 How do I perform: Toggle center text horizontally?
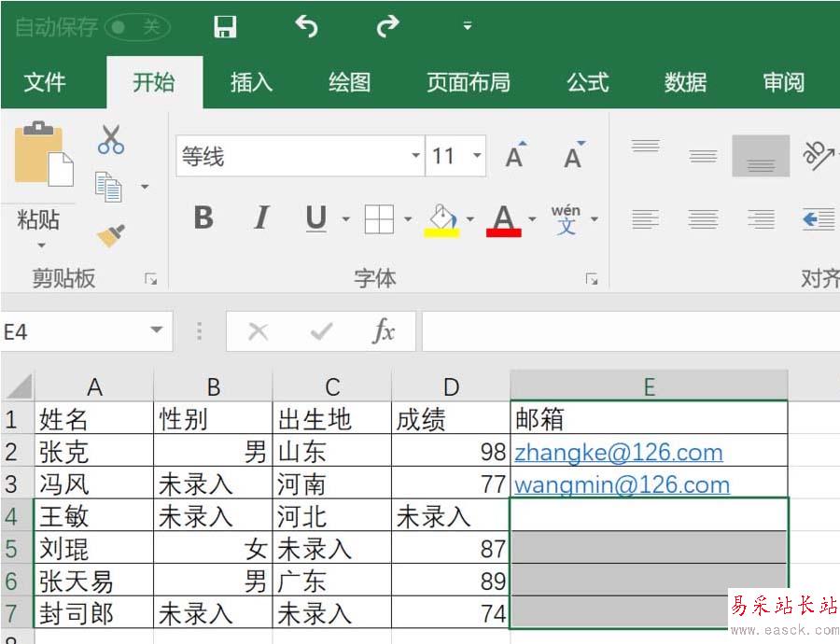click(x=703, y=219)
